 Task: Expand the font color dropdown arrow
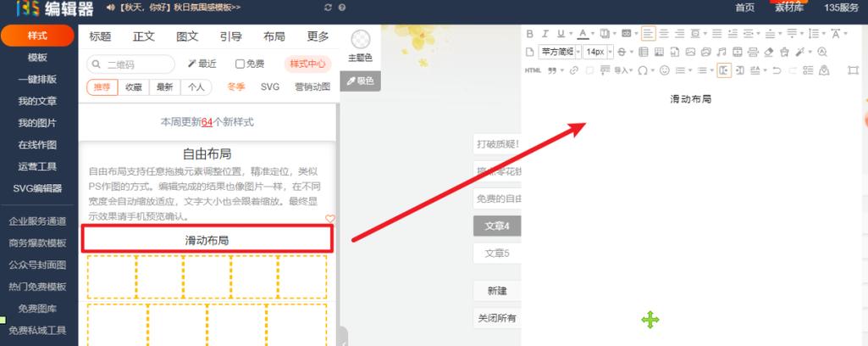click(x=593, y=34)
